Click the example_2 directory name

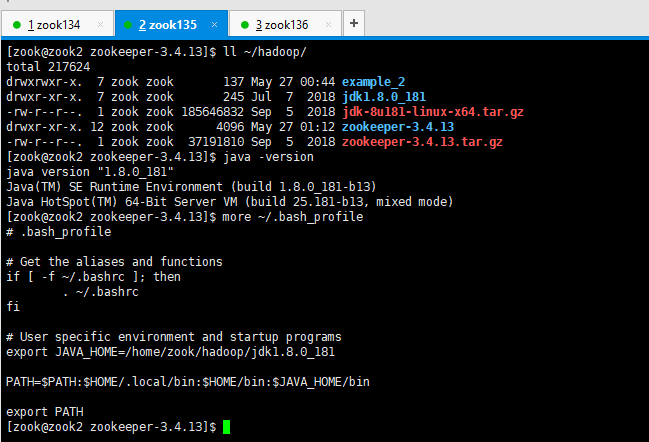coord(373,82)
